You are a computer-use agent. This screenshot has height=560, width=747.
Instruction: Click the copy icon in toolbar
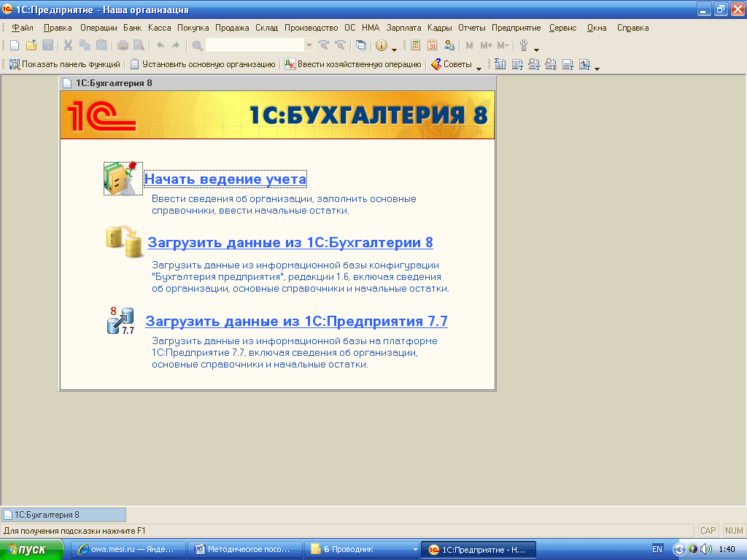pyautogui.click(x=85, y=45)
